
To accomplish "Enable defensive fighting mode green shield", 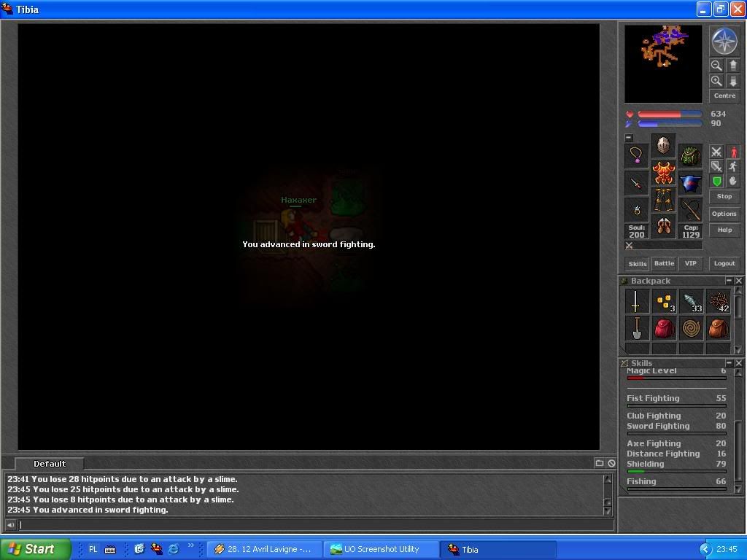I will (716, 181).
